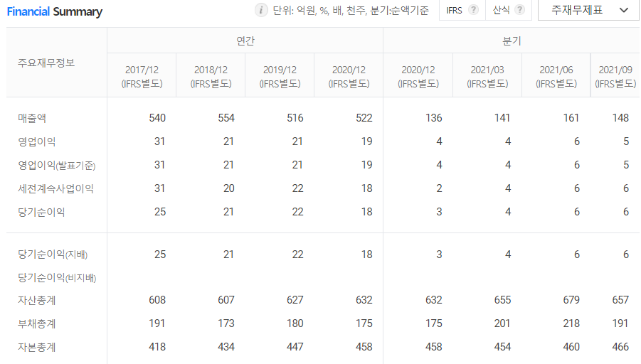Click the 부채총계 value 173 for 2018/12
641x364 pixels.
226,323
